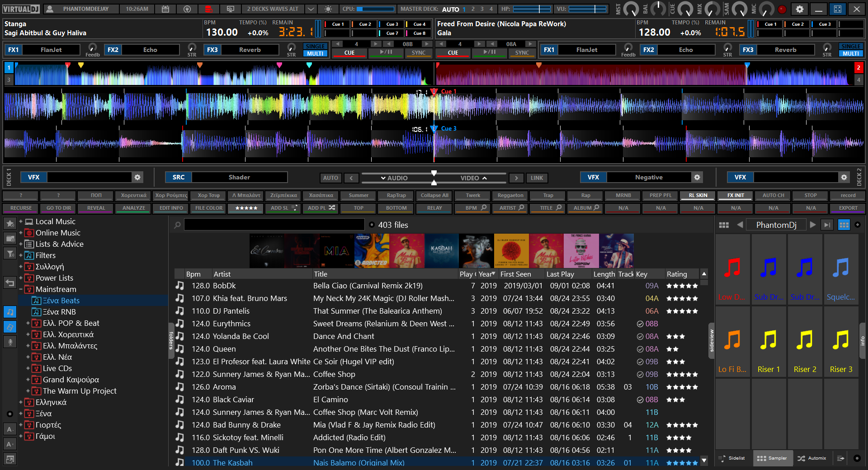Click the favorites star folder icon in sidebar
Image resolution: width=868 pixels, height=470 pixels.
[10, 224]
